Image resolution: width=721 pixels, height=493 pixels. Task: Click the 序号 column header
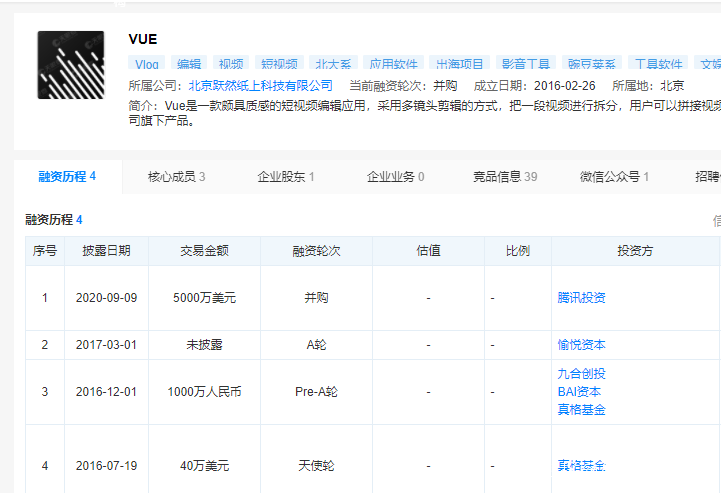(45, 251)
